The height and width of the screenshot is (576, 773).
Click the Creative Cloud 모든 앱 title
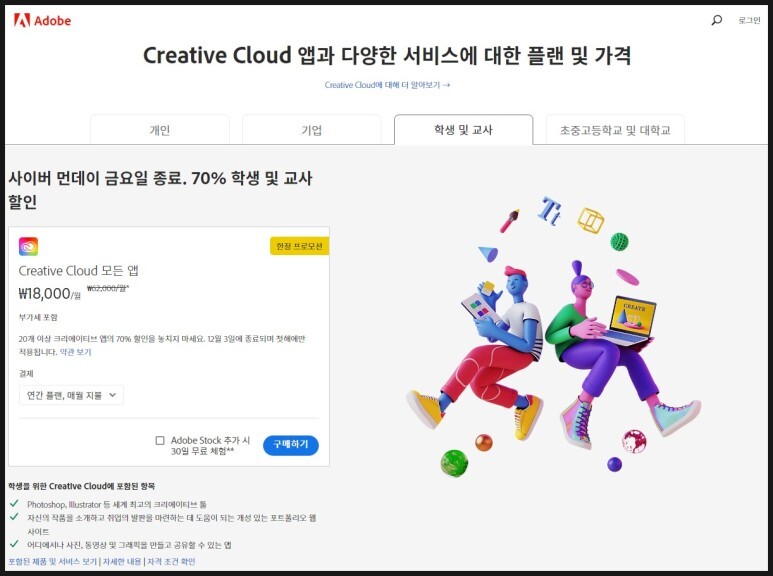[x=78, y=270]
